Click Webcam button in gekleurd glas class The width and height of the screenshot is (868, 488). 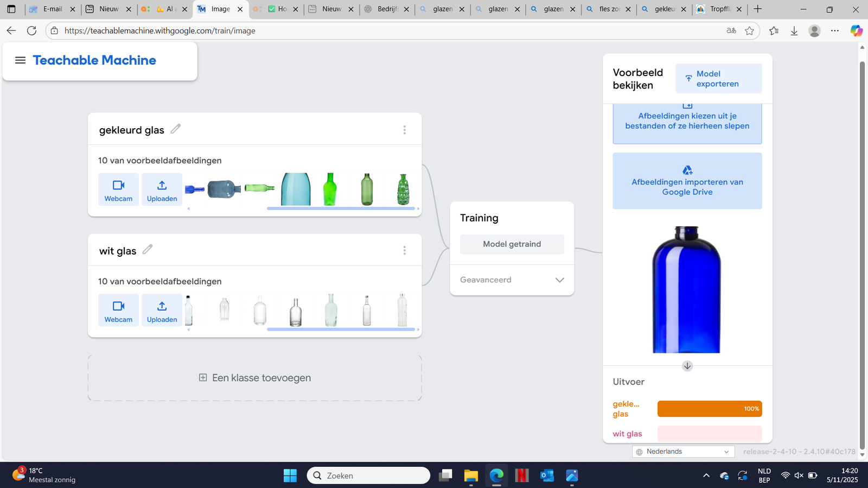(x=118, y=189)
